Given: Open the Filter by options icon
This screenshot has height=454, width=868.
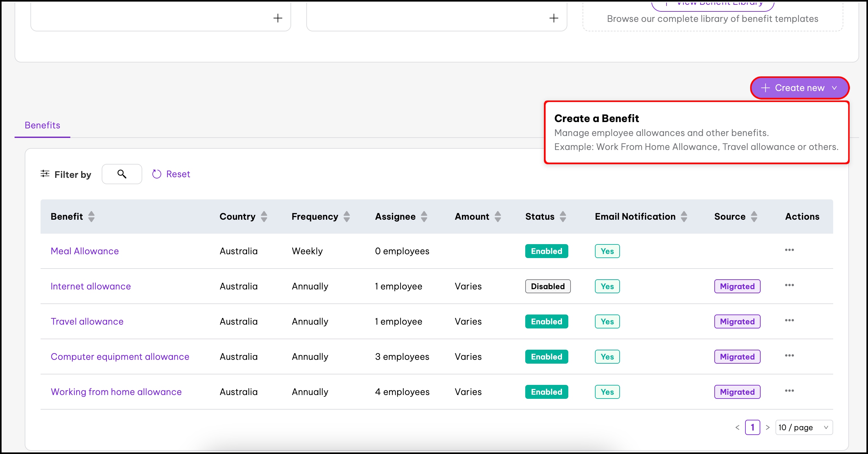Looking at the screenshot, I should pyautogui.click(x=45, y=174).
